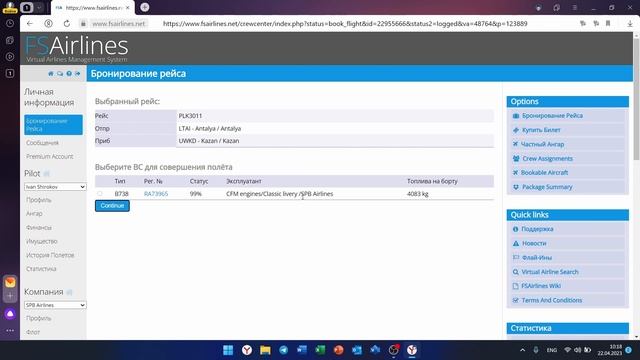
Task: Open the downloads arrow icon in address bar
Action: pyautogui.click(x=630, y=24)
